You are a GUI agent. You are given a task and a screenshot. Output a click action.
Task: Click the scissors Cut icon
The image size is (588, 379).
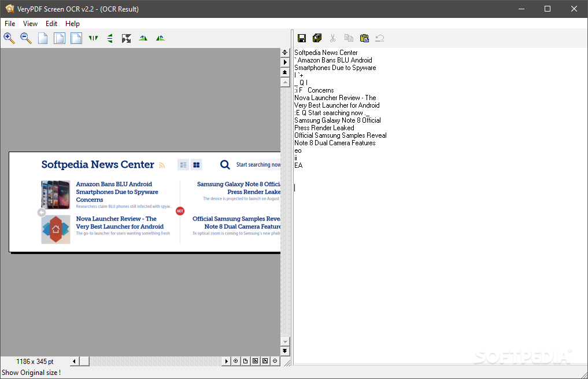[332, 38]
